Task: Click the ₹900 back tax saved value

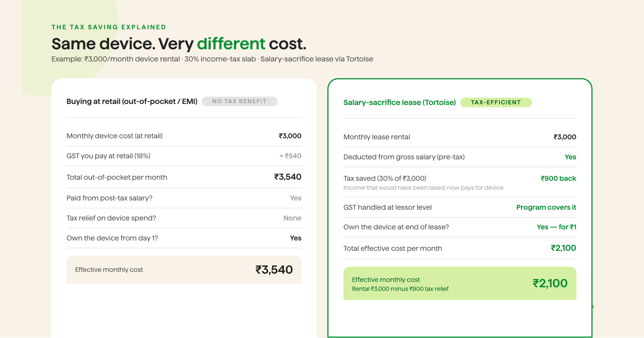Action: pos(558,178)
